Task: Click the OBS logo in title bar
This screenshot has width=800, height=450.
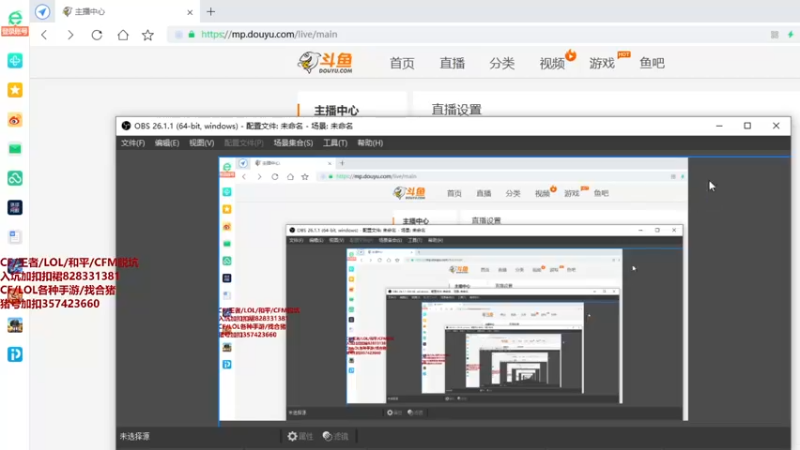Action: pyautogui.click(x=126, y=126)
